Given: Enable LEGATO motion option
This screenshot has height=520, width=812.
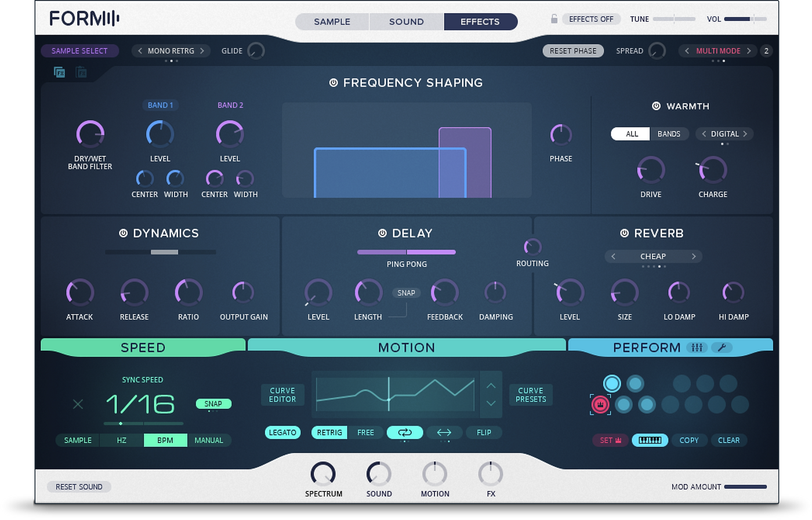Looking at the screenshot, I should click(282, 432).
